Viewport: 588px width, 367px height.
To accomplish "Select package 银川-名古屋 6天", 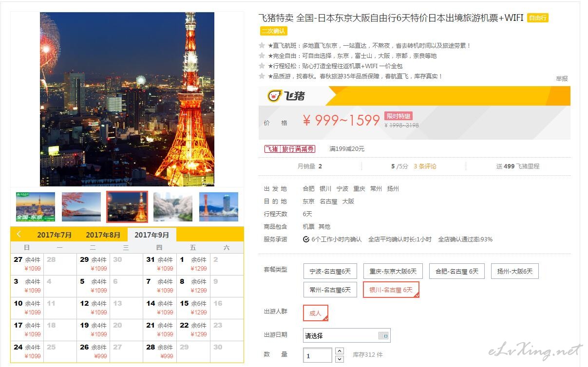I will click(x=391, y=290).
